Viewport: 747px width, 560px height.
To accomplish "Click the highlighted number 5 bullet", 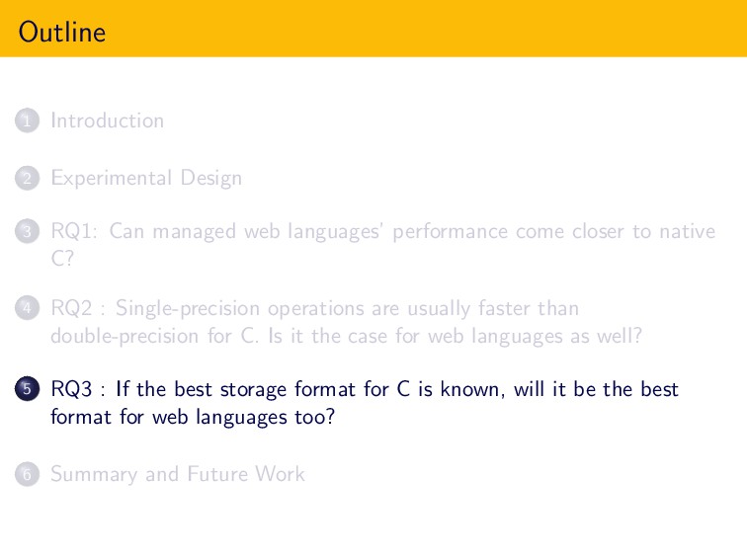I will (x=27, y=389).
